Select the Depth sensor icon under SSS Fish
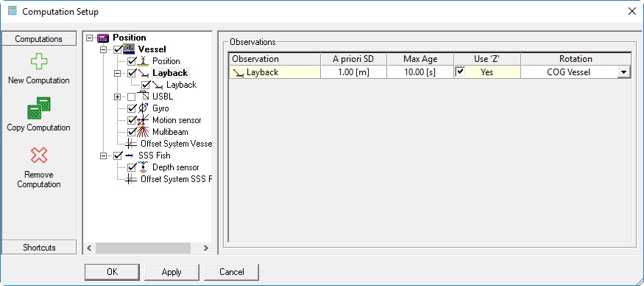Viewport: 644px width, 286px height. pos(143,167)
